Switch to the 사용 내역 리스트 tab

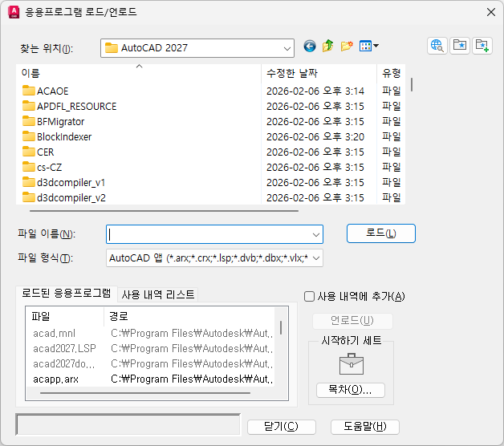pos(158,294)
